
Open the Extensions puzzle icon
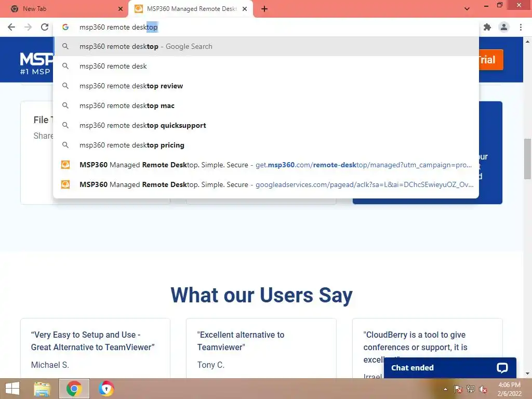click(487, 27)
